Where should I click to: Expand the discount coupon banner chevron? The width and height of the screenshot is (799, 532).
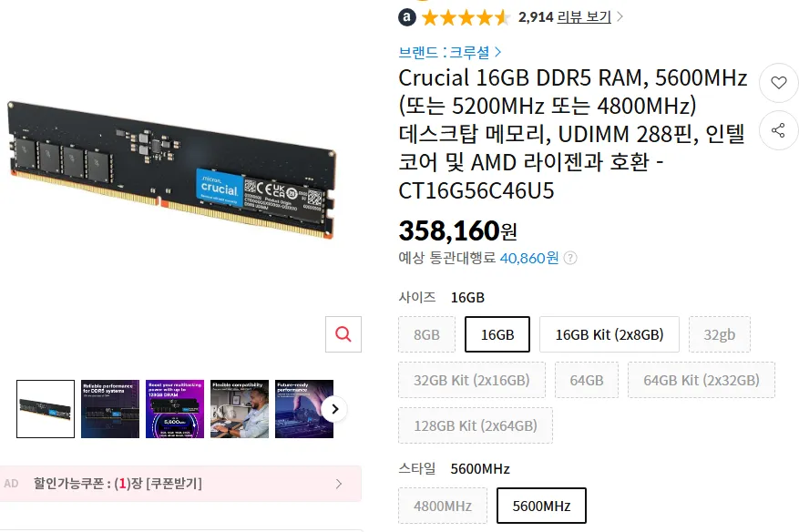click(x=339, y=484)
